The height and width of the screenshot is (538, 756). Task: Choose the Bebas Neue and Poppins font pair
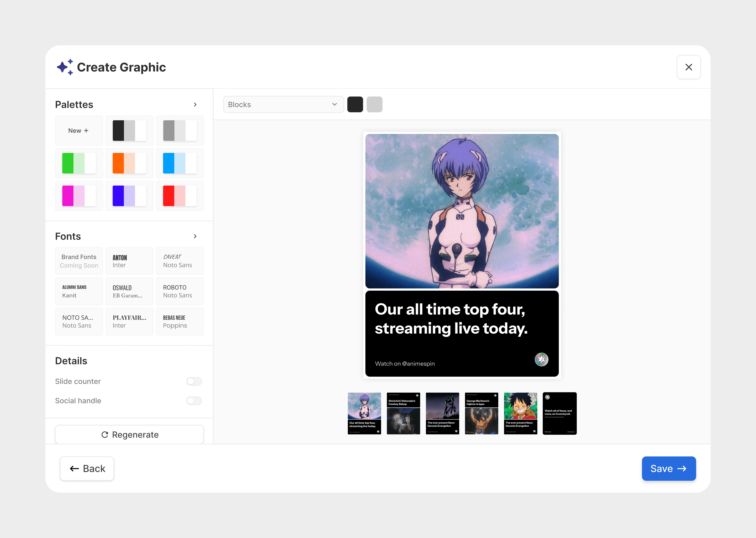[180, 321]
